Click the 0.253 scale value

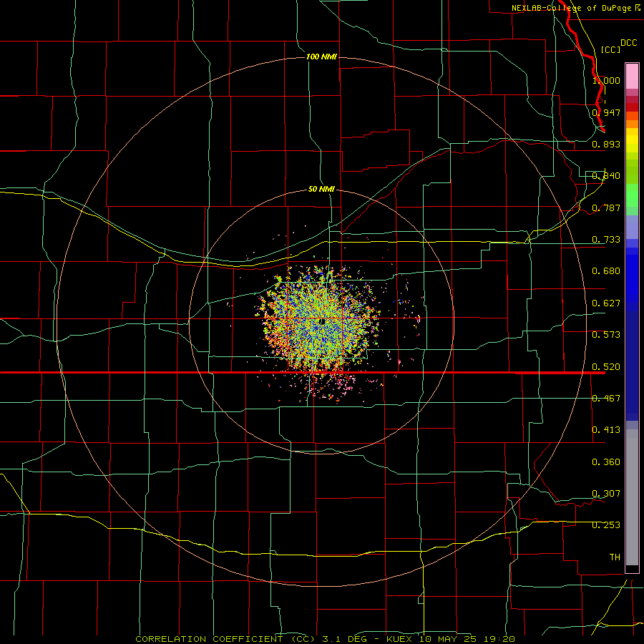606,525
